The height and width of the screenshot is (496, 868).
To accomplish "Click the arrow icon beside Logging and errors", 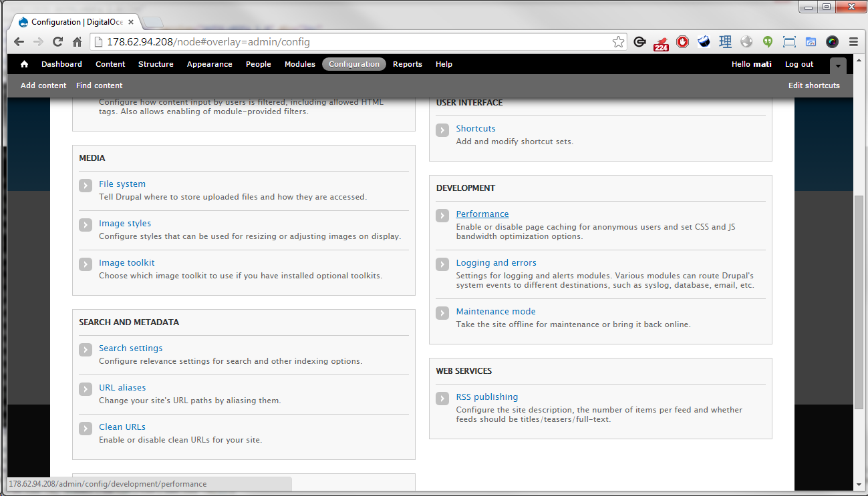I will [442, 264].
